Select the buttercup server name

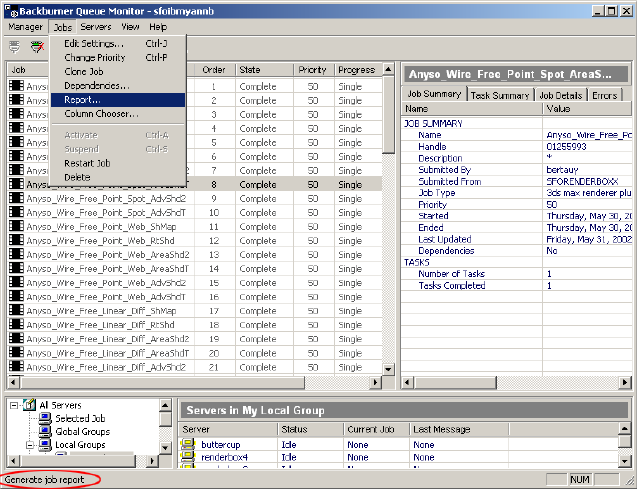[x=221, y=445]
